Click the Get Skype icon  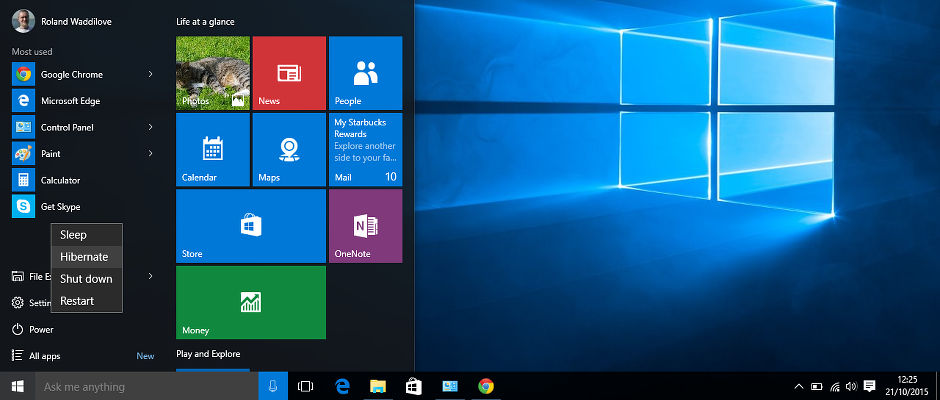(x=23, y=206)
